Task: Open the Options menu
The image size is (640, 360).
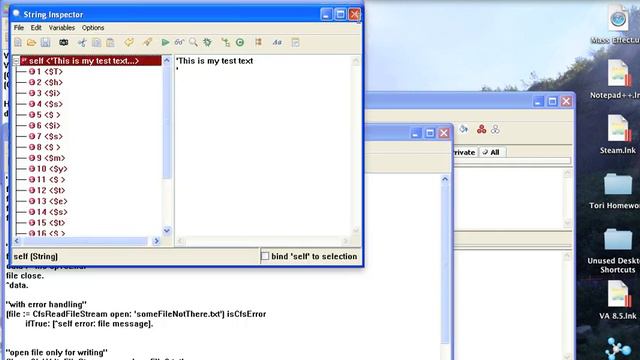Action: tap(93, 28)
